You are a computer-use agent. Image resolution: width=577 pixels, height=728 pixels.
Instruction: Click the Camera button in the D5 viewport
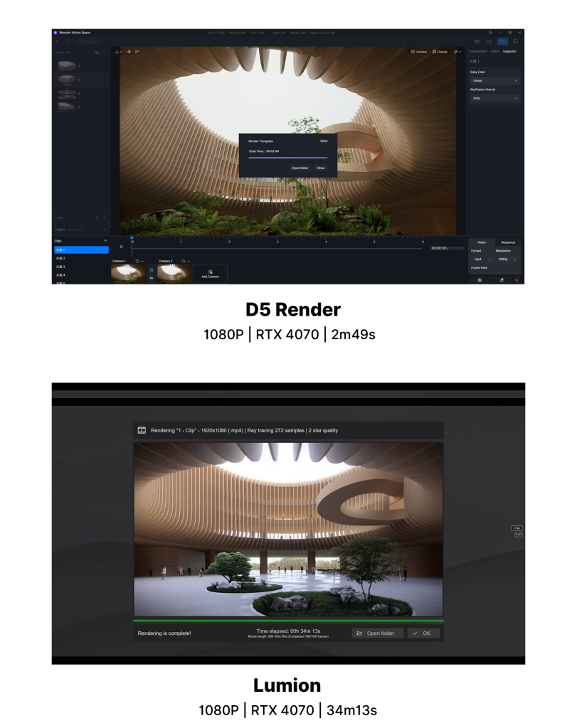coord(418,51)
